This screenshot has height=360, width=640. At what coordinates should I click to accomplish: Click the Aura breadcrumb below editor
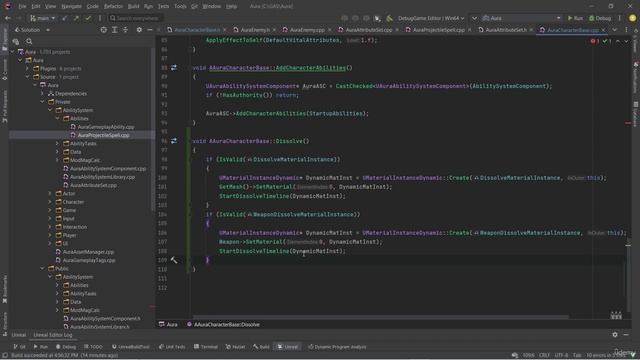pyautogui.click(x=168, y=324)
